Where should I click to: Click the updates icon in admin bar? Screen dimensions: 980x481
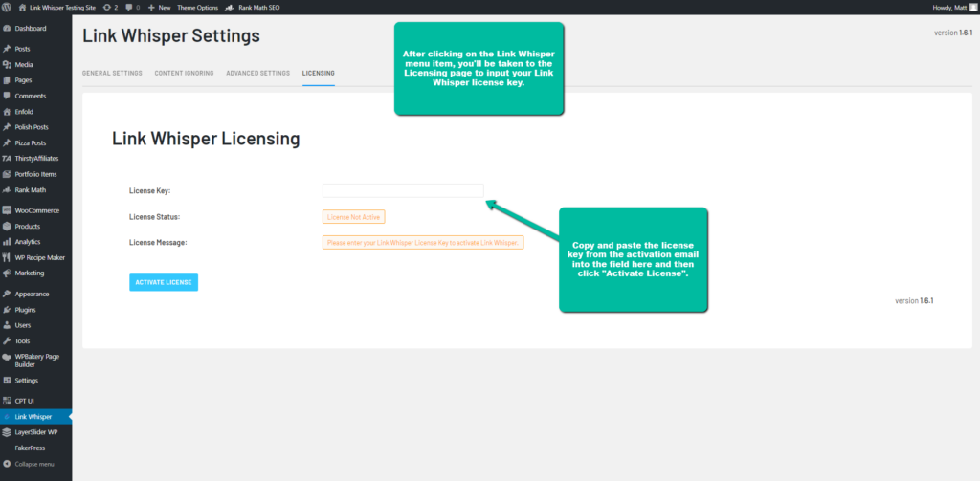(x=106, y=8)
